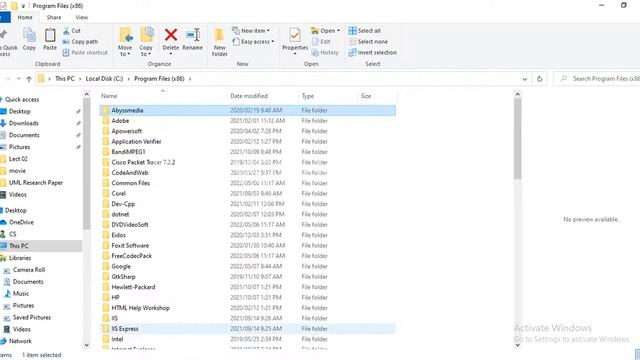Click the Copy icon in Clipboard group
640x360 pixels.
point(29,39)
